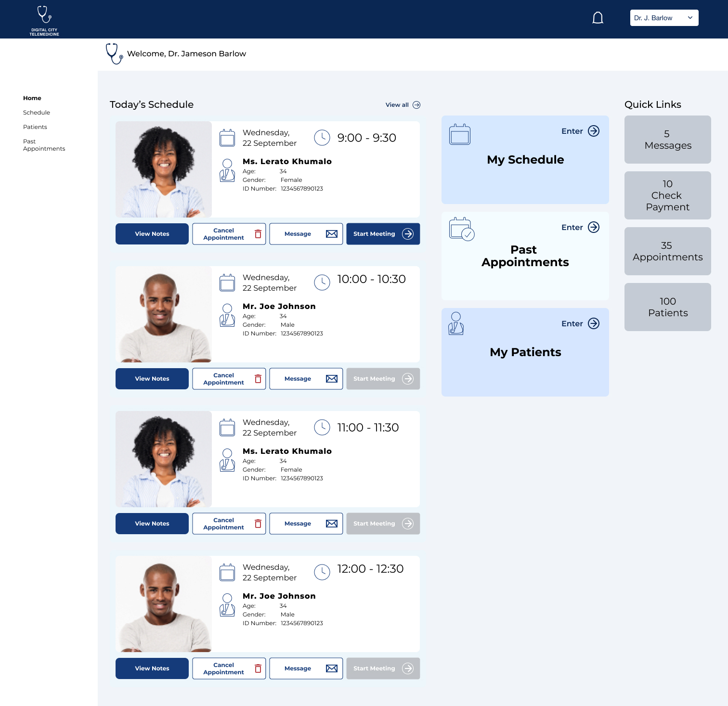Open the 5 Messages quick link

pyautogui.click(x=667, y=140)
